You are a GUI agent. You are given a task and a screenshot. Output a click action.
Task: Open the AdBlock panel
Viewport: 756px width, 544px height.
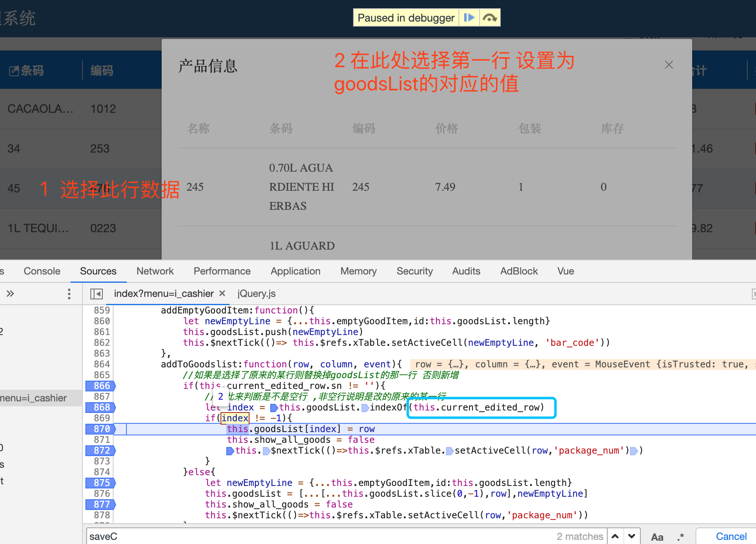click(519, 271)
